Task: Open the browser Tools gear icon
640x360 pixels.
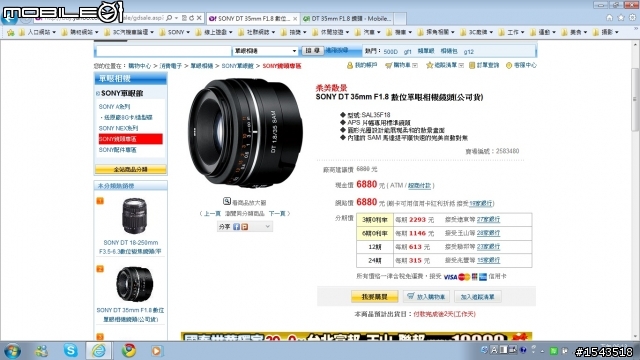Action: [x=632, y=18]
